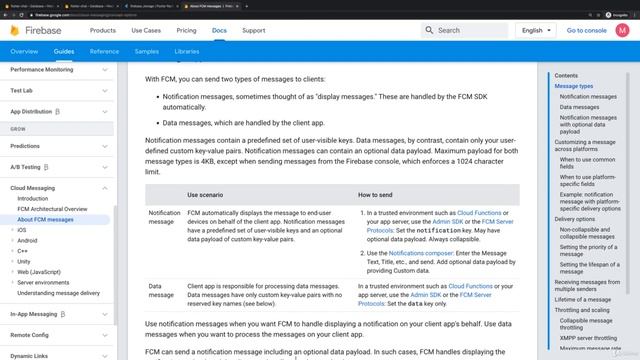Expand the Performance Monitoring section
Image resolution: width=640 pixels, height=360 pixels.
[x=105, y=70]
